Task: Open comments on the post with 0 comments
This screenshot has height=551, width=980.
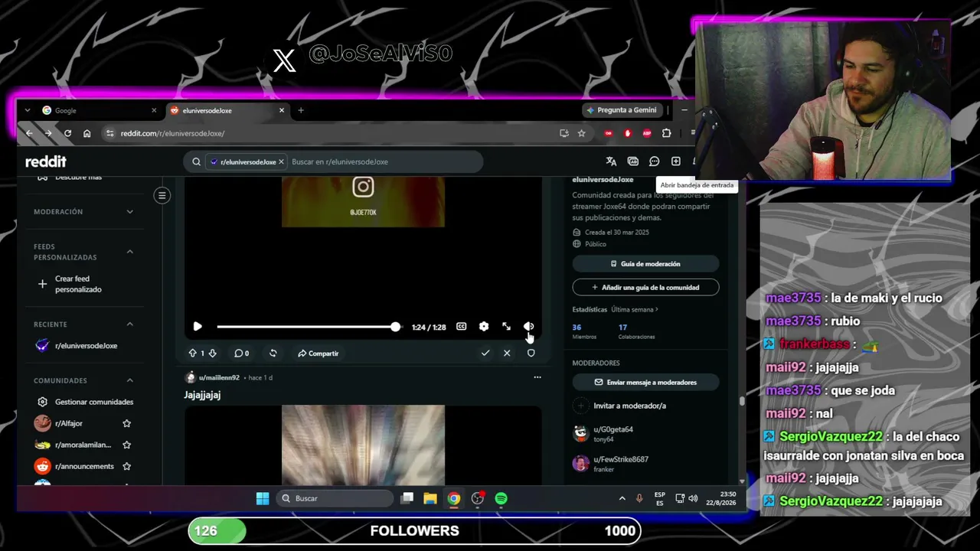Action: coord(241,354)
